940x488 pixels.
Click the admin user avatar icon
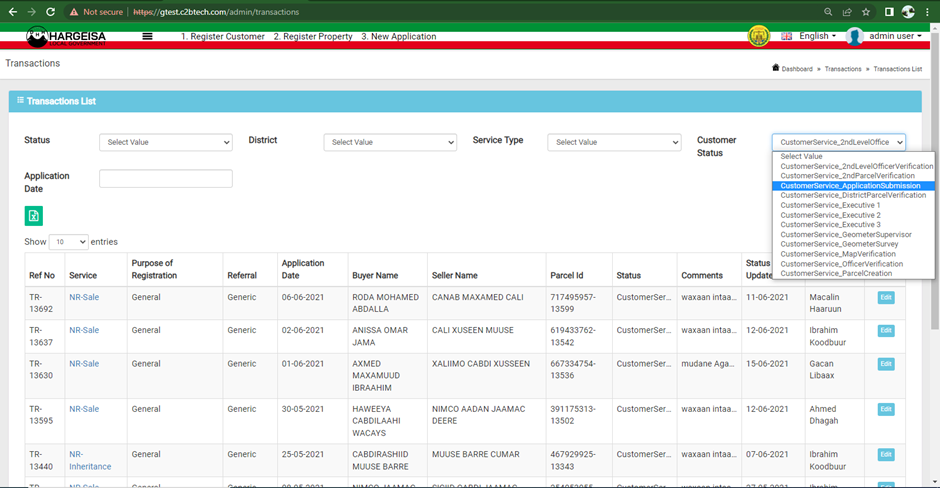point(854,37)
